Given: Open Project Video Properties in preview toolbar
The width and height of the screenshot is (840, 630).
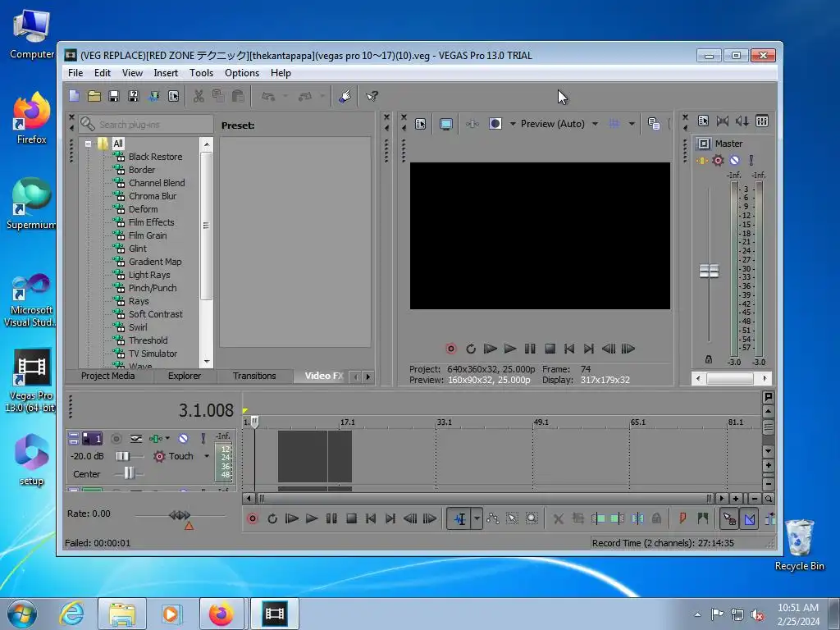Looking at the screenshot, I should coord(421,125).
